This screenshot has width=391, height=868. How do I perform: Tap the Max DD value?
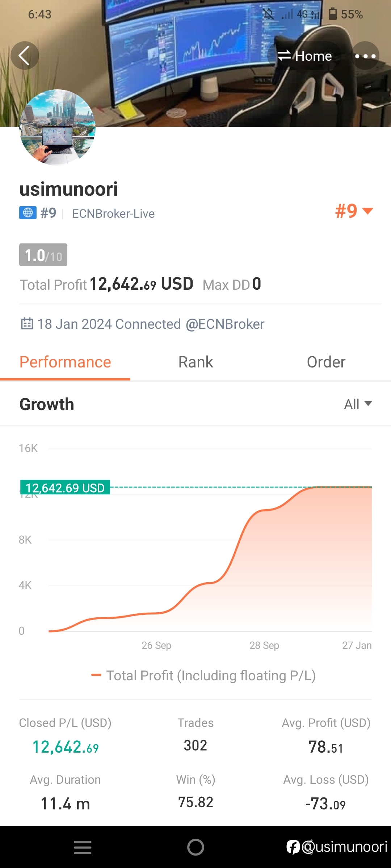coord(257,284)
